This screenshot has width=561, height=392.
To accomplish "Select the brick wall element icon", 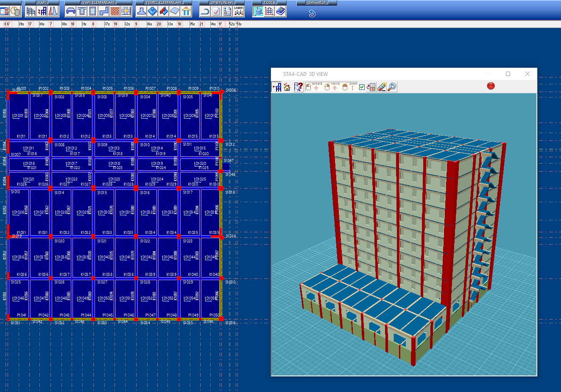I will click(x=115, y=11).
